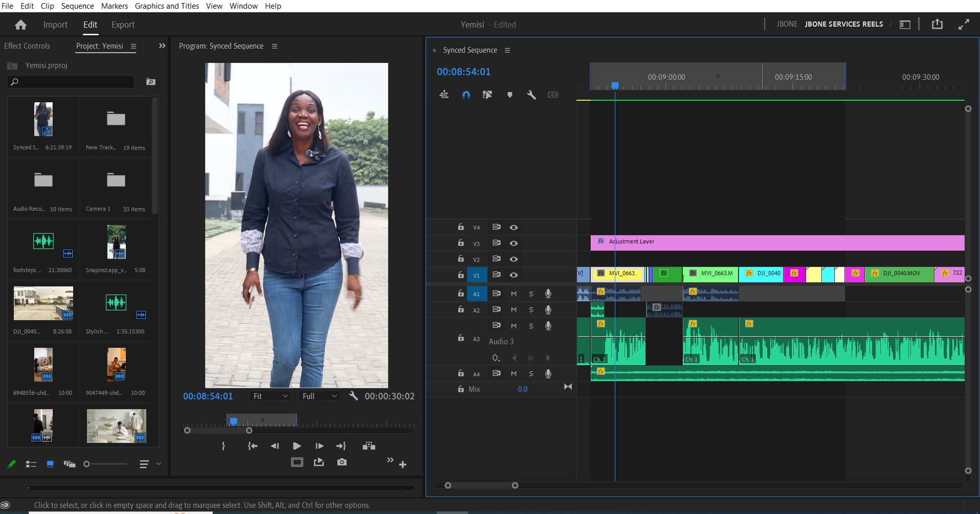980x514 pixels.
Task: Expand hidden panels with double chevron
Action: point(162,46)
